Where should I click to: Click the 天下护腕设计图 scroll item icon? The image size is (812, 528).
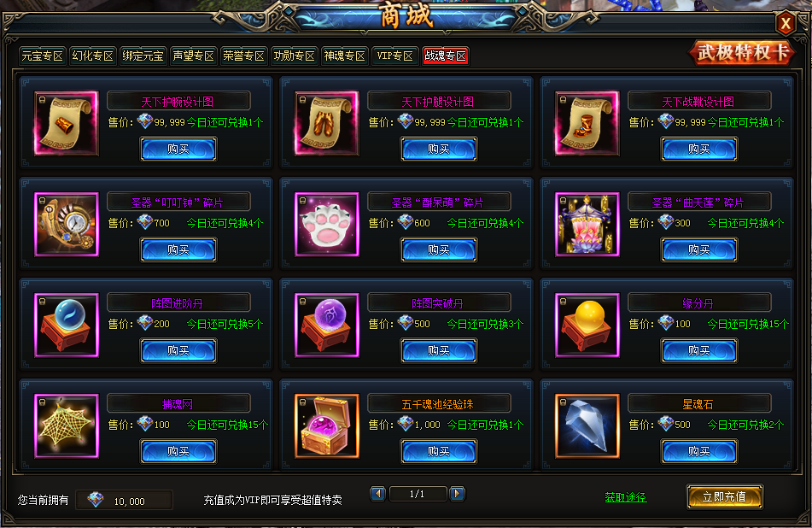tap(67, 123)
